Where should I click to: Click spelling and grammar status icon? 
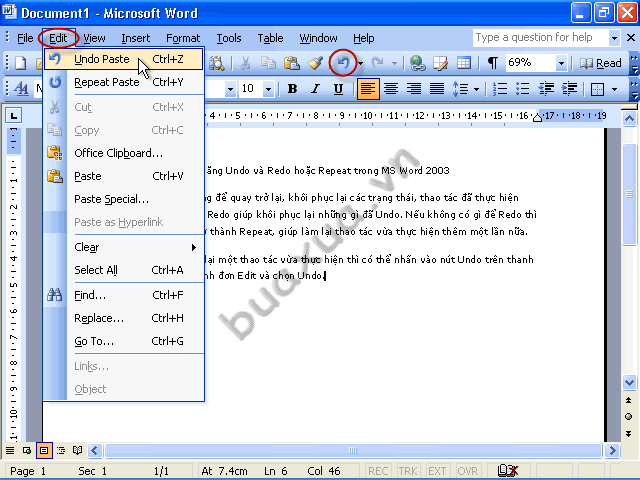click(508, 471)
